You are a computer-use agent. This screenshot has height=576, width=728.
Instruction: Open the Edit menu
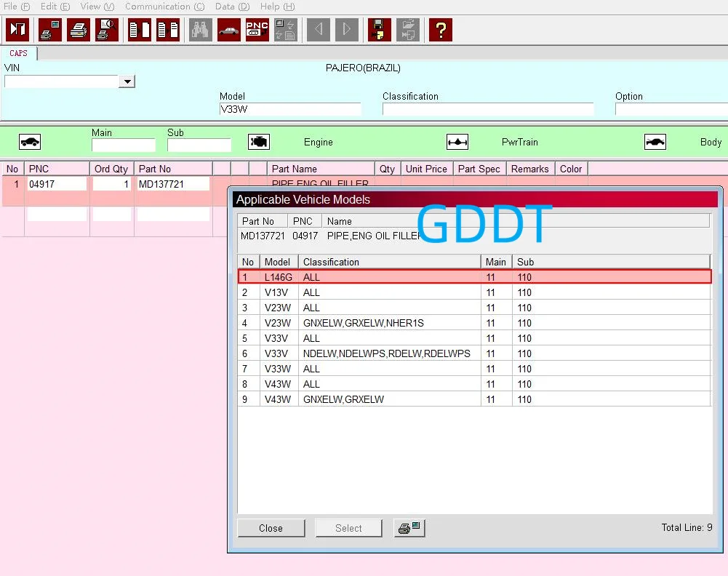55,7
